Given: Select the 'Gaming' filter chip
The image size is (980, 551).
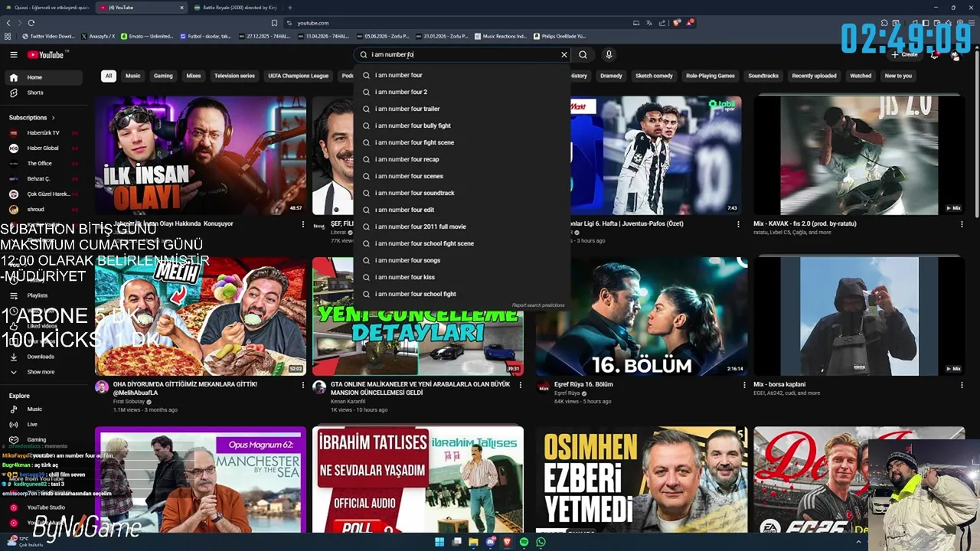Looking at the screenshot, I should click(163, 76).
